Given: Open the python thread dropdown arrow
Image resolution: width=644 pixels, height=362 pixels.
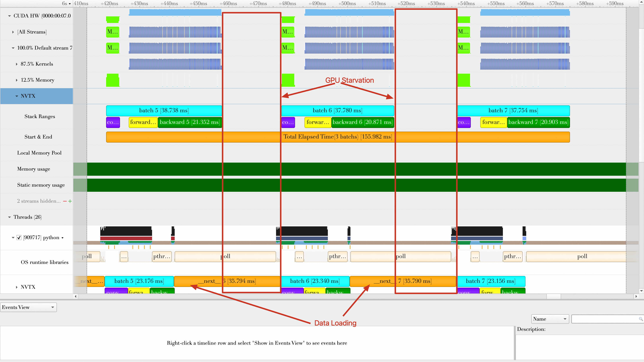Looking at the screenshot, I should (63, 238).
